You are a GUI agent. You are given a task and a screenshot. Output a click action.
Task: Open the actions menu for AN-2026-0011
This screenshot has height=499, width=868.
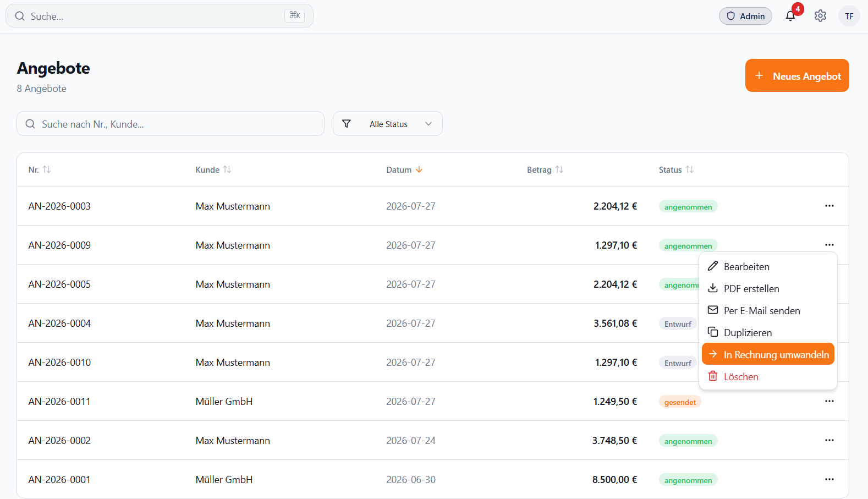pyautogui.click(x=829, y=401)
